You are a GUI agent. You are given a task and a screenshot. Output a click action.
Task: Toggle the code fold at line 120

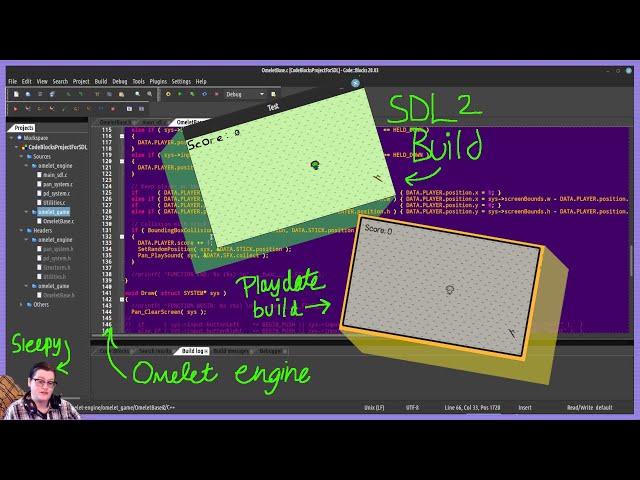point(122,161)
